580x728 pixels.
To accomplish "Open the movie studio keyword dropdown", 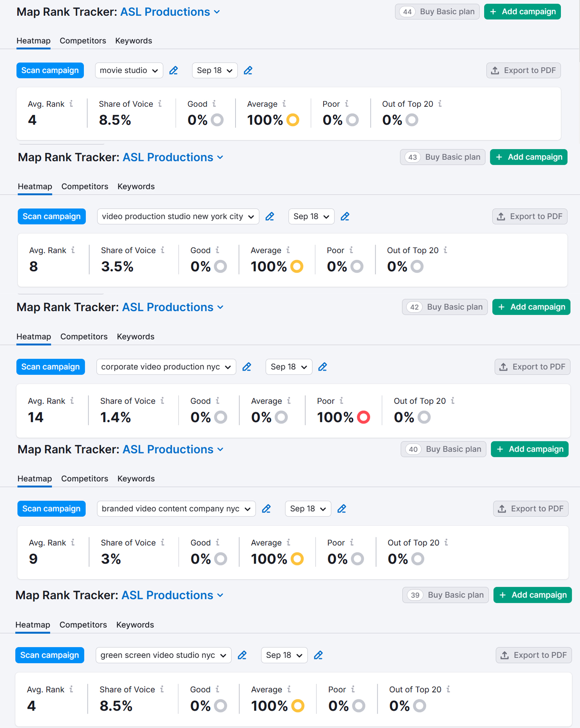I will (x=129, y=70).
